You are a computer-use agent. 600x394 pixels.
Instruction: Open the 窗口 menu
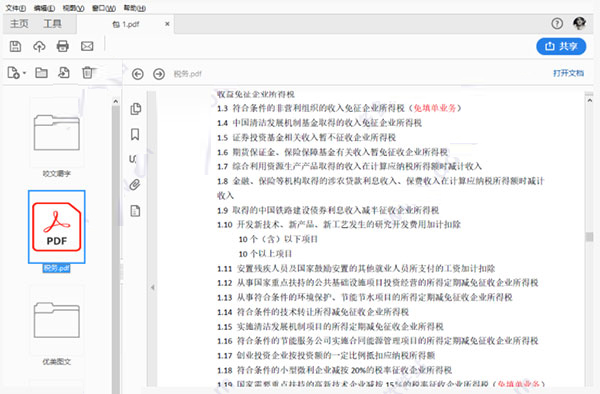pyautogui.click(x=104, y=8)
